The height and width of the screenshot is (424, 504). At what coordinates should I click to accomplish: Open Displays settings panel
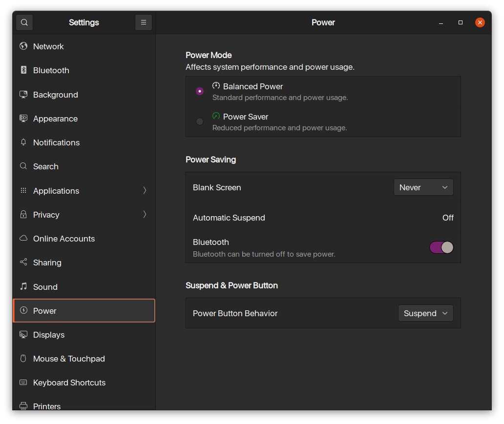[x=84, y=334]
